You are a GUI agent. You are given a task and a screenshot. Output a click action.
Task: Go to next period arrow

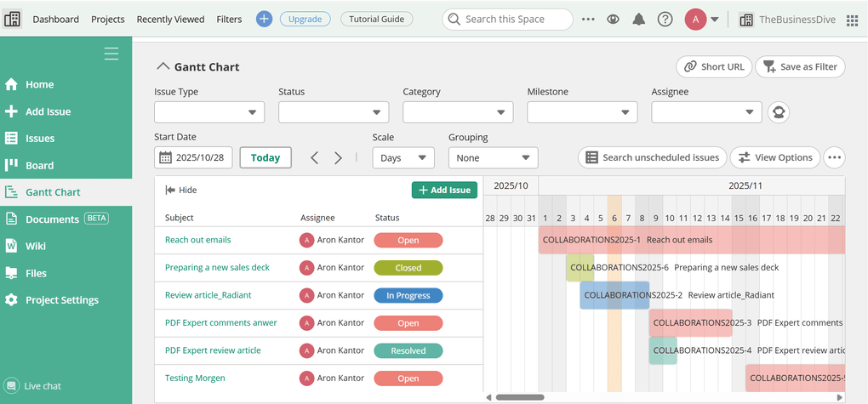[x=338, y=157]
